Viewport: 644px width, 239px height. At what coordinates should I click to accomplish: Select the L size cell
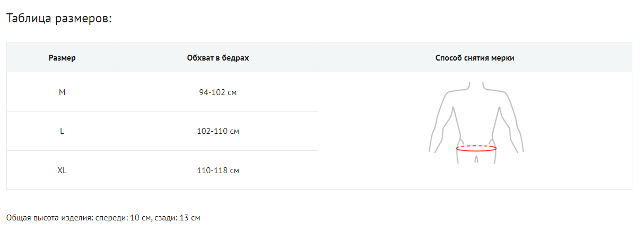tap(62, 131)
